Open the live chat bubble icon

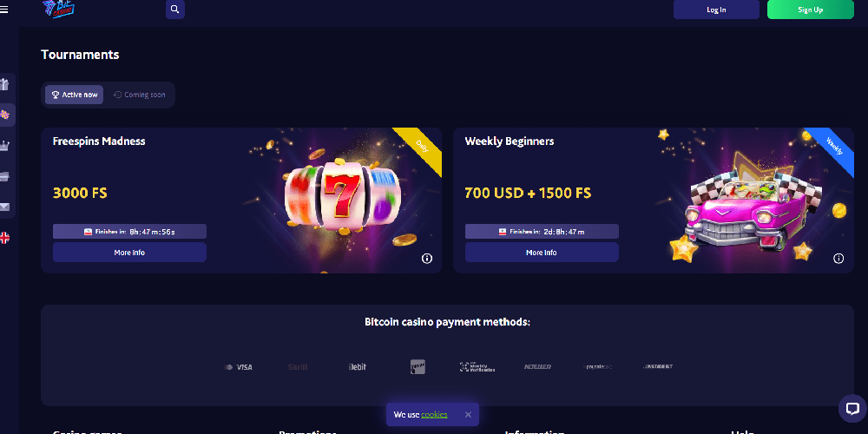click(852, 409)
